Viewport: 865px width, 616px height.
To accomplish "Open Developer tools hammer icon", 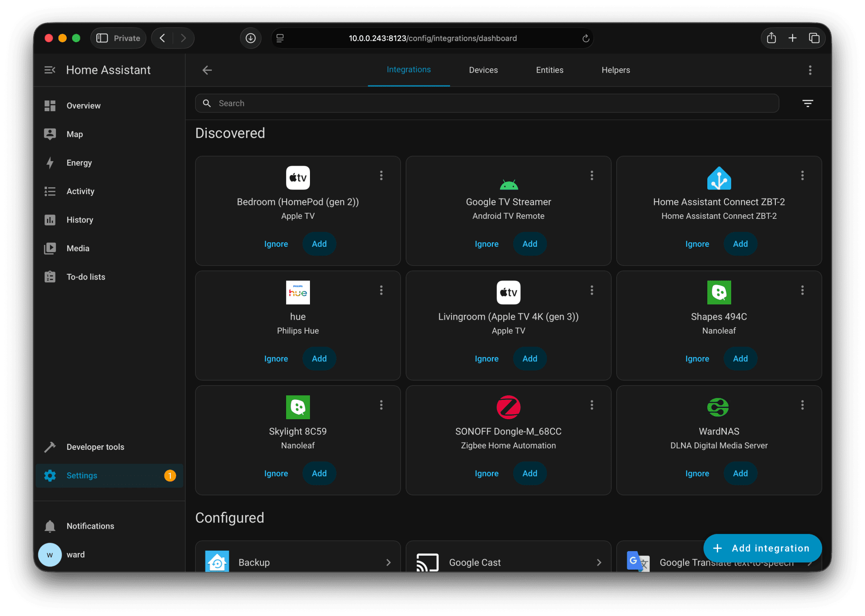I will [x=50, y=447].
